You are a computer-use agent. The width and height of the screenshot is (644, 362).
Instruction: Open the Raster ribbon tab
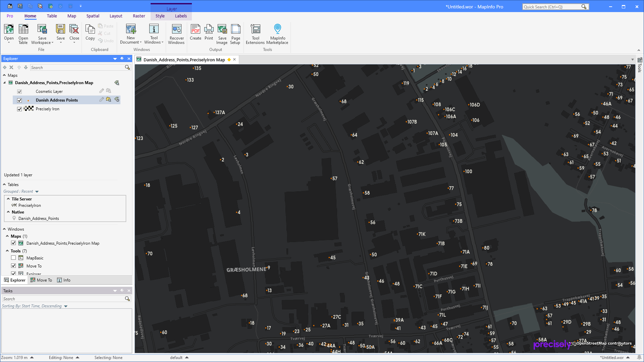coord(139,16)
